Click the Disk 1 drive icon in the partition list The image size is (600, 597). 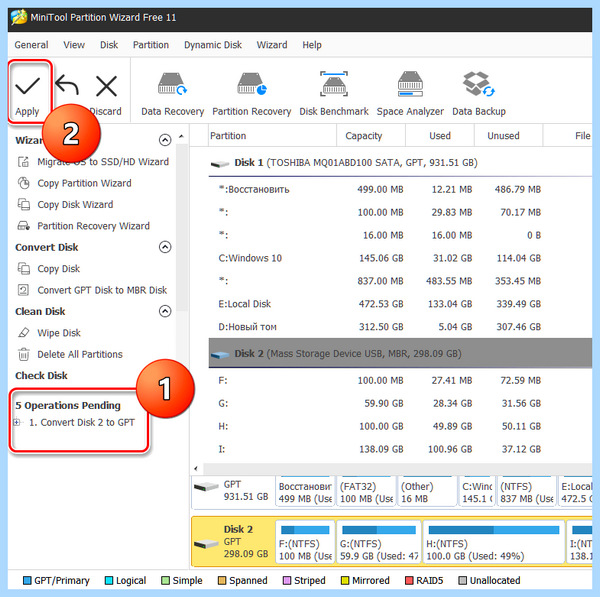click(x=220, y=164)
